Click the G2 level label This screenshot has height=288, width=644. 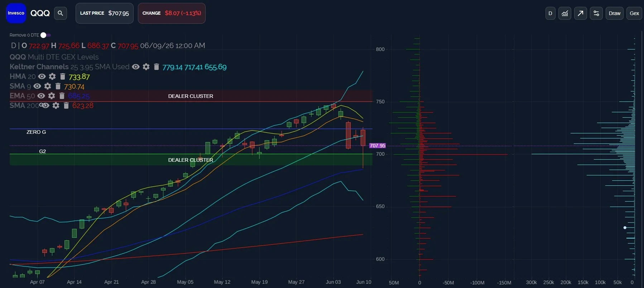click(43, 151)
